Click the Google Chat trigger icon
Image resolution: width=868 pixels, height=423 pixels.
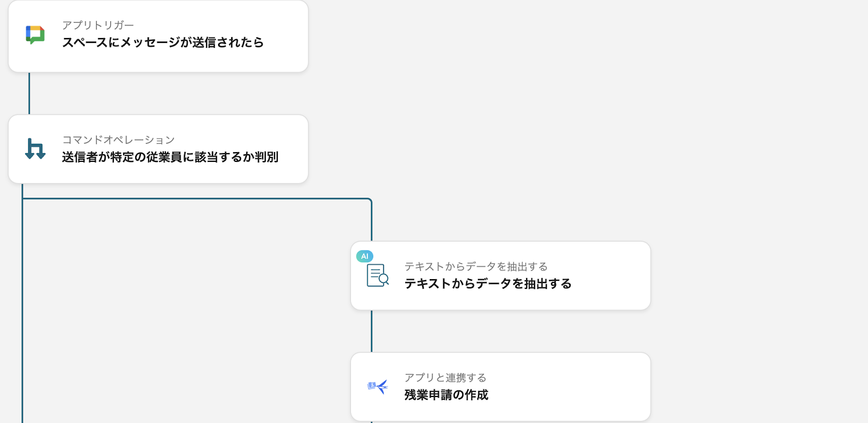(x=35, y=35)
